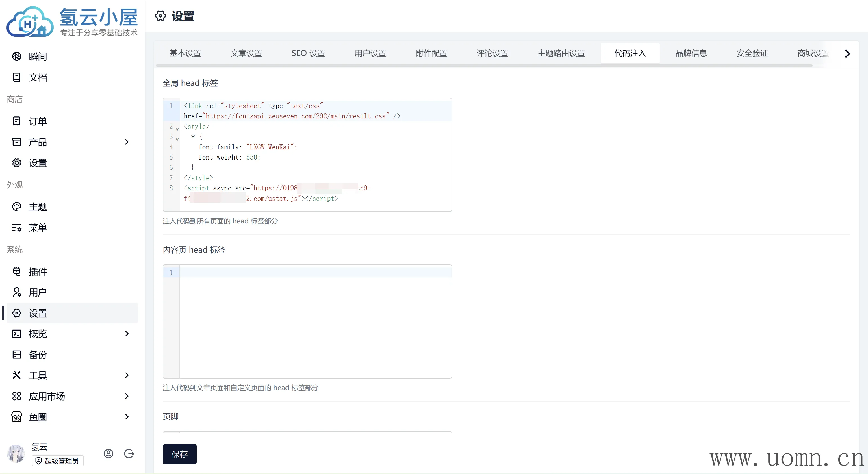Expand the 产品 products submenu
Viewport: 868px width, 474px height.
point(127,142)
